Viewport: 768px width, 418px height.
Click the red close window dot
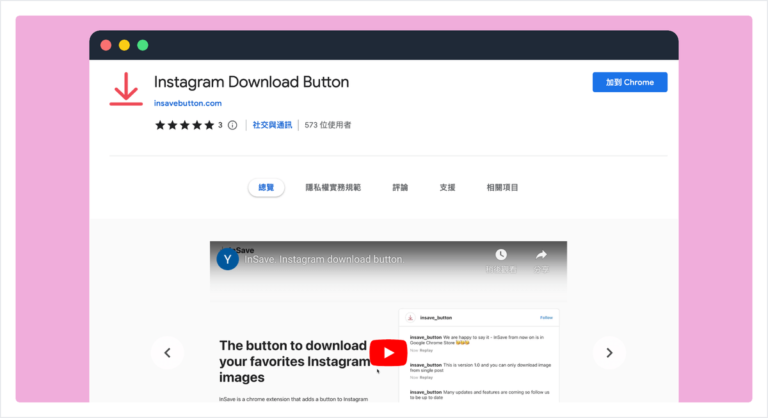point(106,45)
